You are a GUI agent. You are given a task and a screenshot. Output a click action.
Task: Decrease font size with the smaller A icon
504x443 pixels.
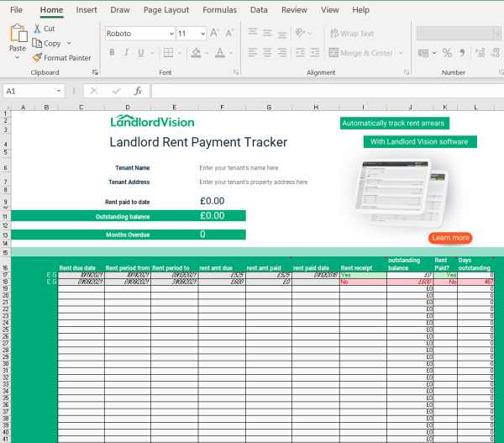tap(229, 33)
